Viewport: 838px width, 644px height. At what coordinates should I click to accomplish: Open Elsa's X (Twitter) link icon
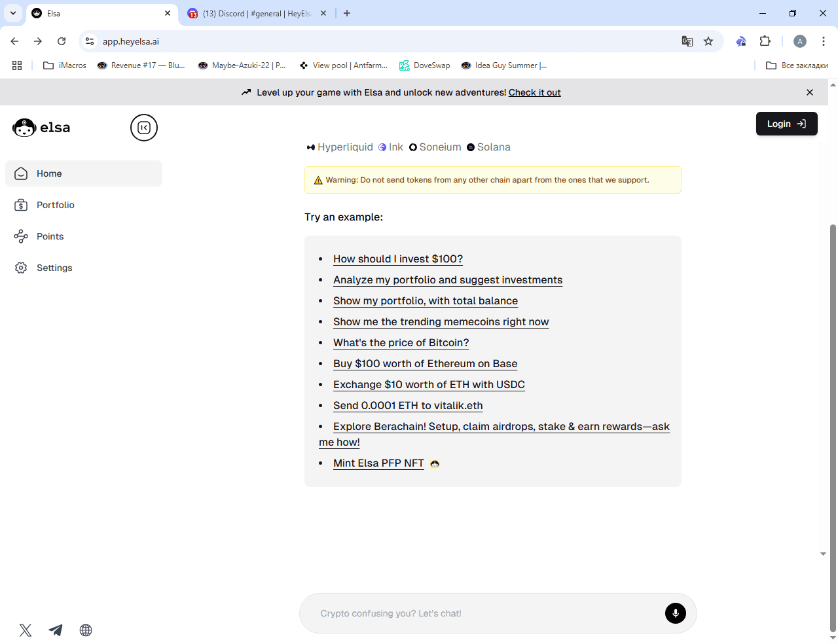click(x=26, y=630)
